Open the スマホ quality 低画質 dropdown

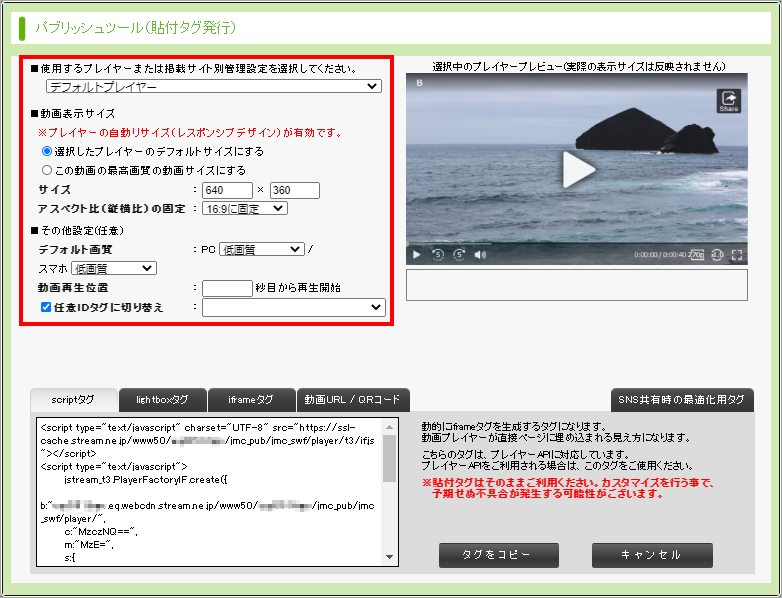tap(114, 268)
